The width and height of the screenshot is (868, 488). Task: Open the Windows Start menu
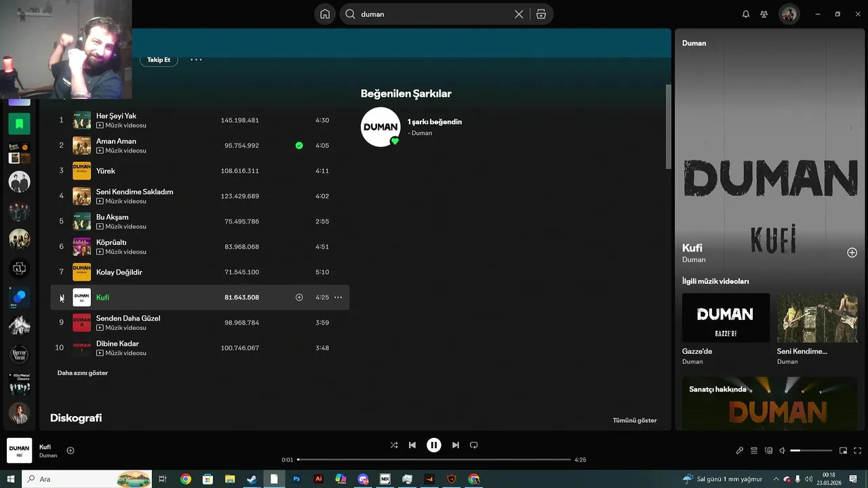coord(11,479)
